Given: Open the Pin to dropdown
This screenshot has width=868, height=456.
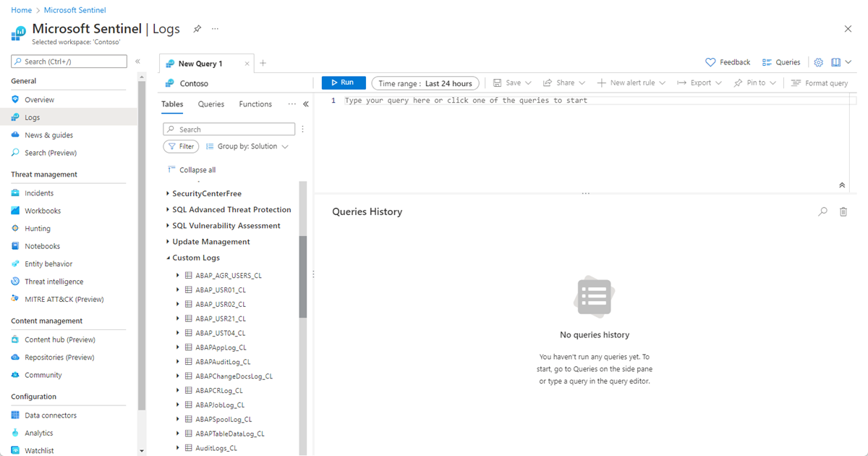Looking at the screenshot, I should coord(755,83).
